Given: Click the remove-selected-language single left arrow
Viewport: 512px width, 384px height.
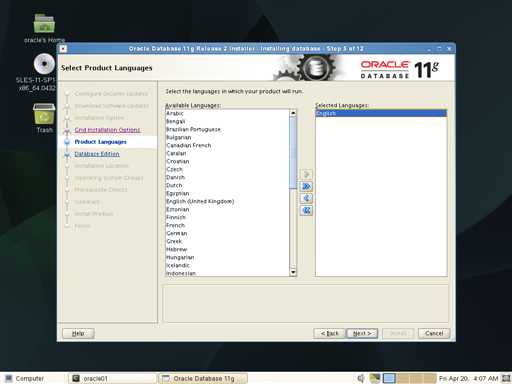Looking at the screenshot, I should (x=306, y=198).
